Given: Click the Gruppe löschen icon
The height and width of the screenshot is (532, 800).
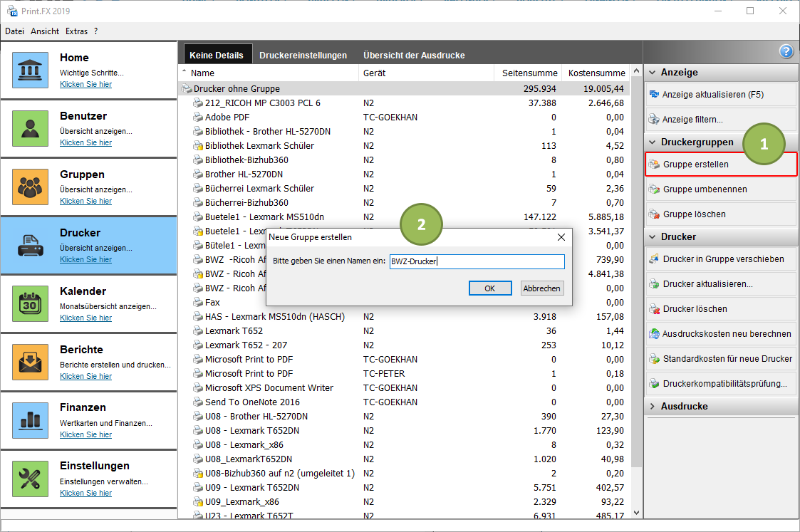Looking at the screenshot, I should pyautogui.click(x=654, y=214).
